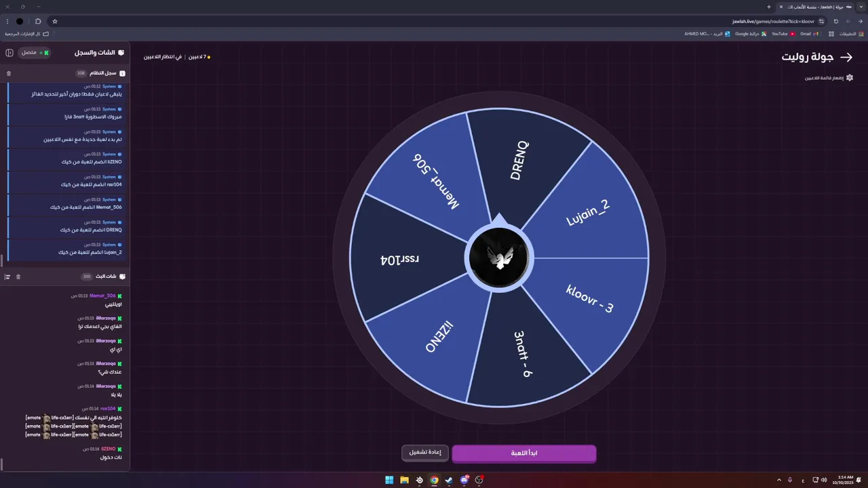868x488 pixels.
Task: Click the volume icon in system tray
Action: [823, 480]
